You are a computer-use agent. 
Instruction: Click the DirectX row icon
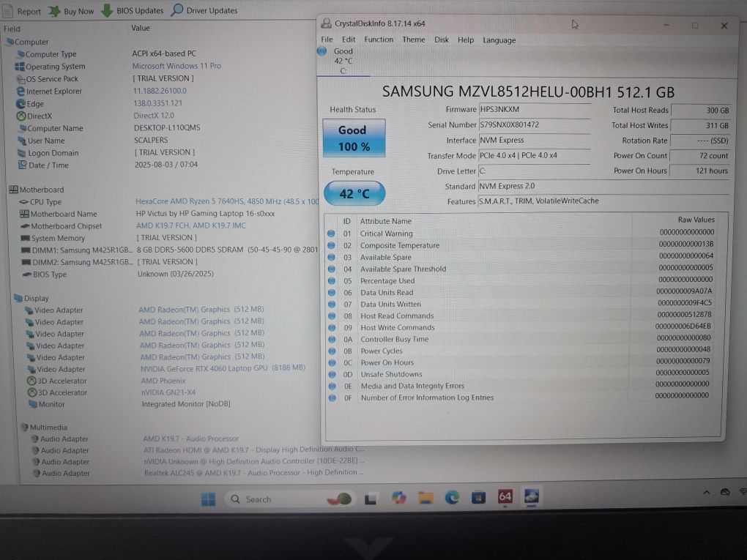click(x=21, y=116)
